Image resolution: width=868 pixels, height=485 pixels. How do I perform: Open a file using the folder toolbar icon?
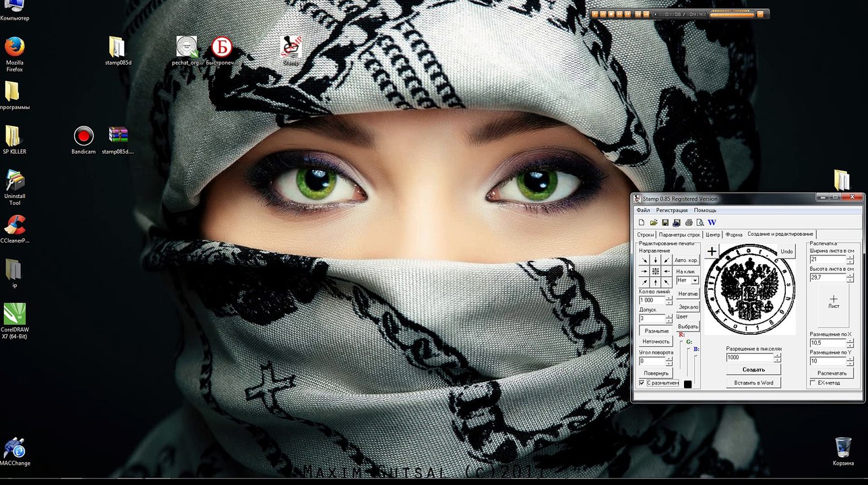click(654, 222)
